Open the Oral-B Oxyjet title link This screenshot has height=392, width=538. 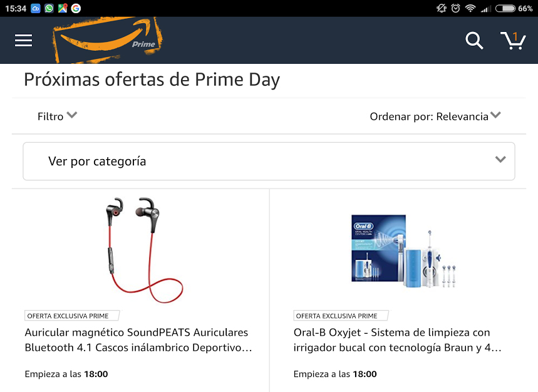coord(397,340)
